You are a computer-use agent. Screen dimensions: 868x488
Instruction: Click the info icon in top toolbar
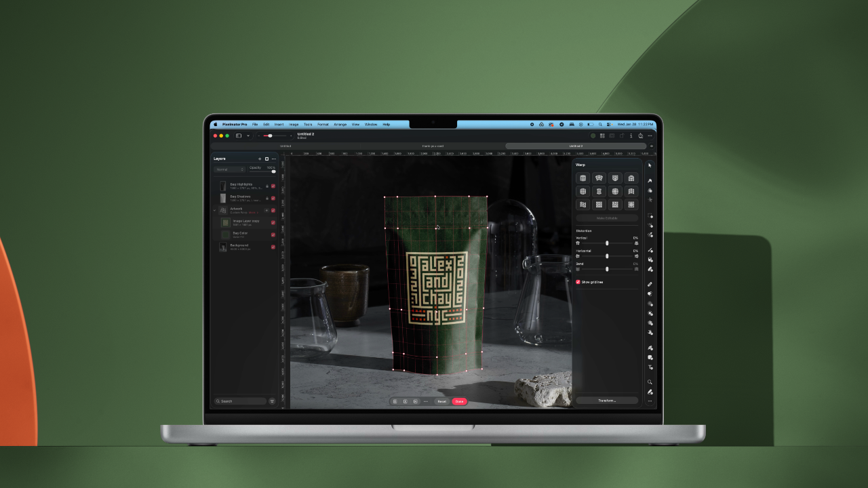[x=631, y=136]
